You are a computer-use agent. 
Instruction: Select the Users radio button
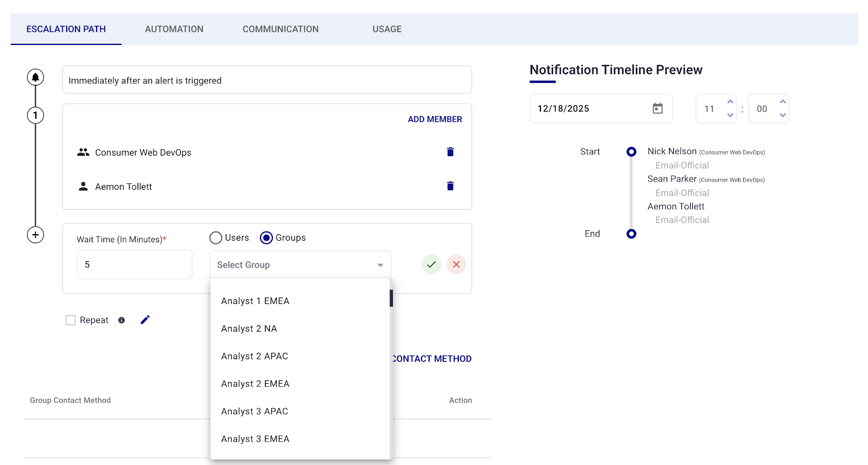click(x=216, y=238)
